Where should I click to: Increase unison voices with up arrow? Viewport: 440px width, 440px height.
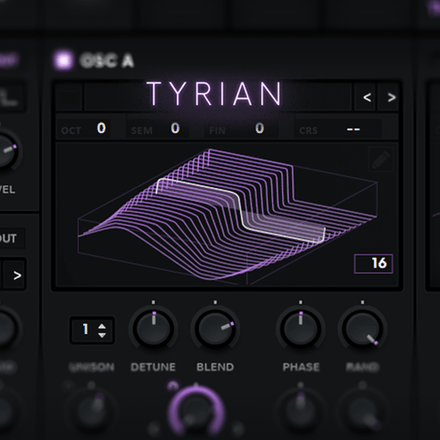pos(102,326)
